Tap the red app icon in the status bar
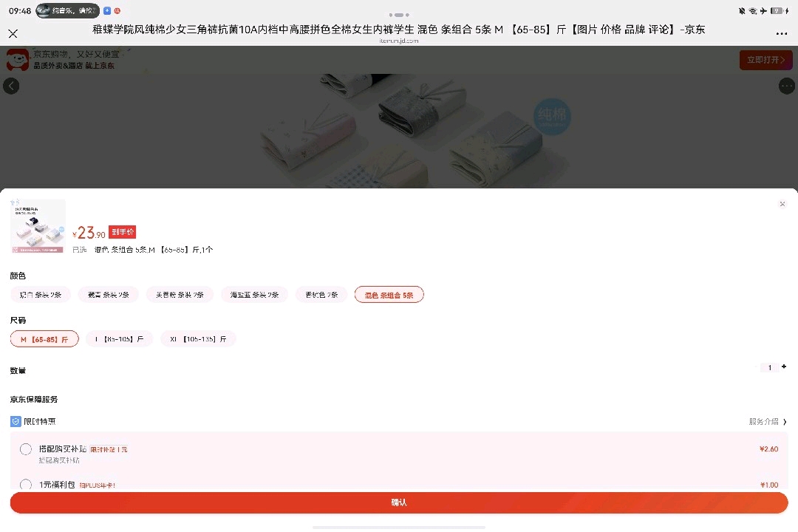 point(117,10)
